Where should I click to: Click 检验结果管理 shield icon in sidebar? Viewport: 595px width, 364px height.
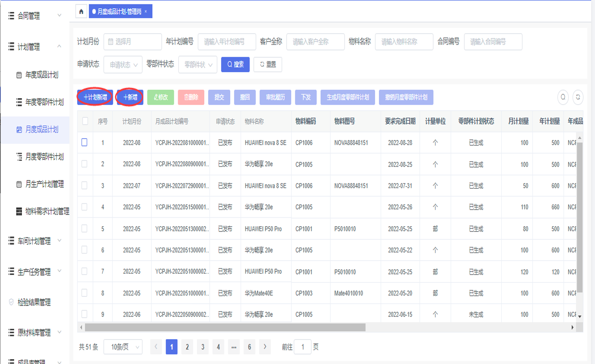(x=11, y=302)
